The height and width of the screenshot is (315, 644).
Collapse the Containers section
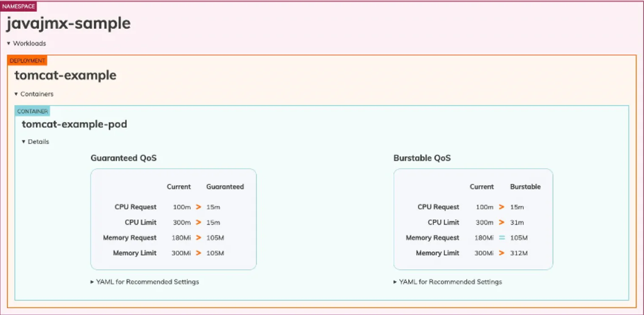(x=34, y=94)
